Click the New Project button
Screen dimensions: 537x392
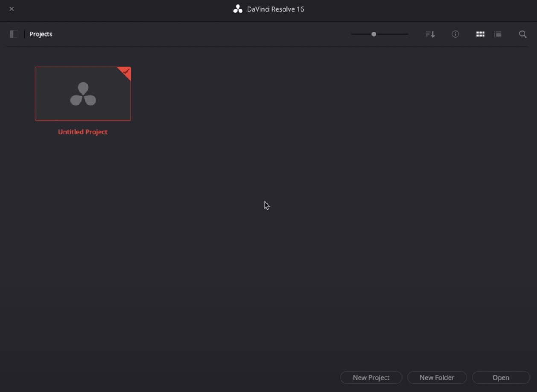(x=371, y=377)
